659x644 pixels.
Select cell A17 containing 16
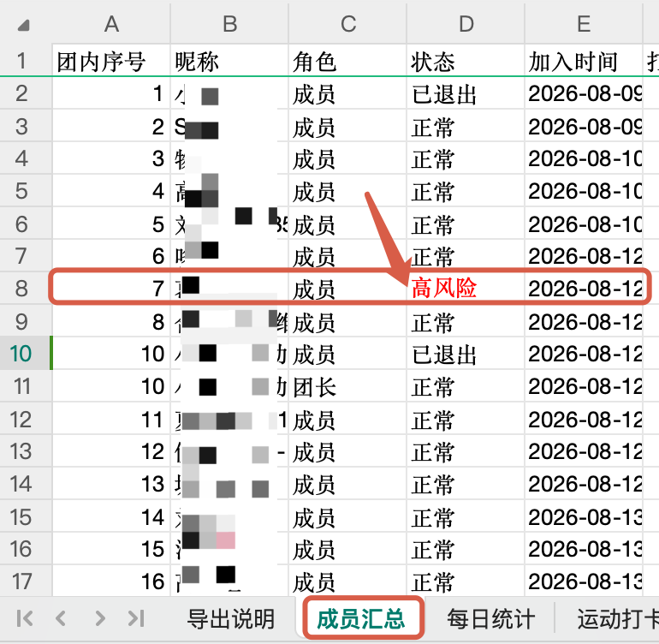click(111, 581)
